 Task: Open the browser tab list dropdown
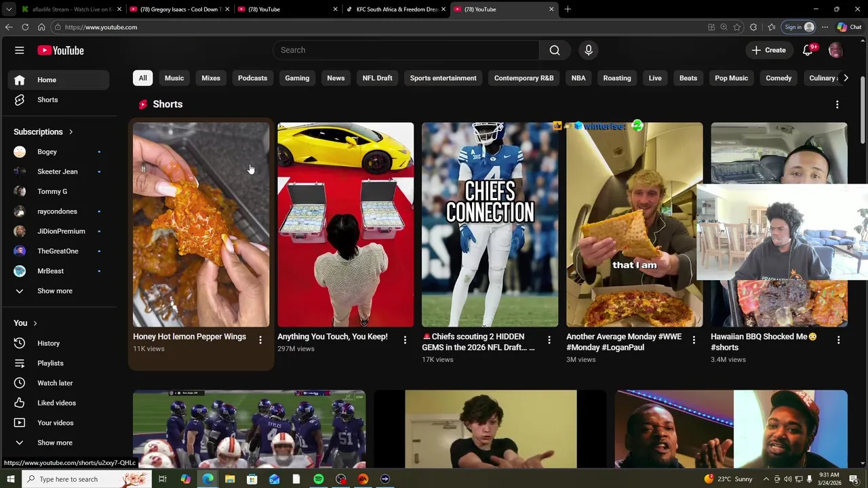9,9
